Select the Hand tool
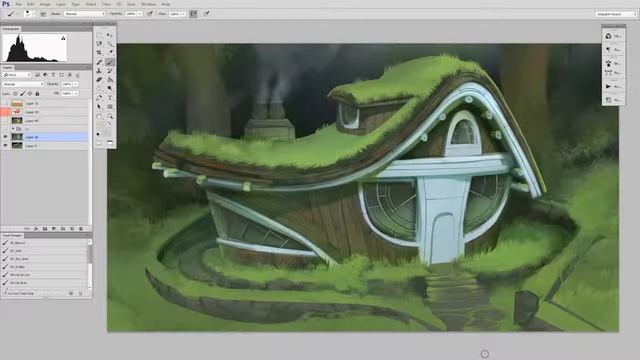Image resolution: width=640 pixels, height=360 pixels. (x=99, y=116)
